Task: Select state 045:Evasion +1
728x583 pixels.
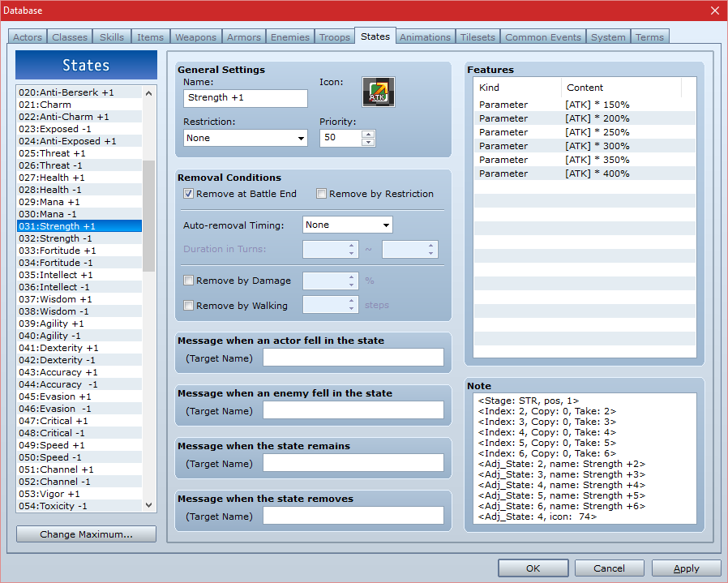Action: tap(79, 397)
